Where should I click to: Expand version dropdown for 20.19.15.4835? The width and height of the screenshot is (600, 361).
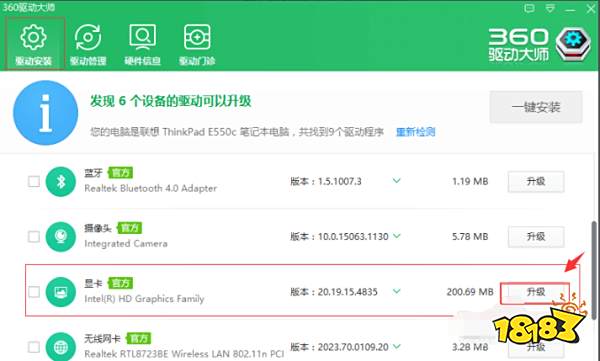(x=397, y=291)
